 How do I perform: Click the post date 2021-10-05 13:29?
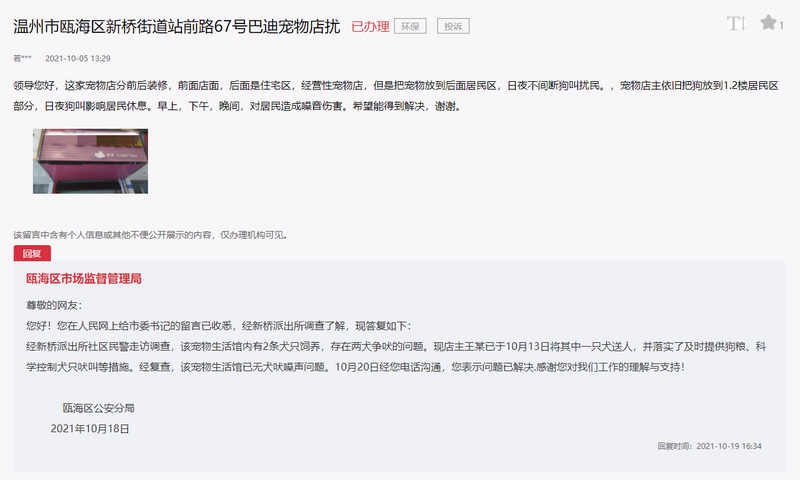(78, 58)
